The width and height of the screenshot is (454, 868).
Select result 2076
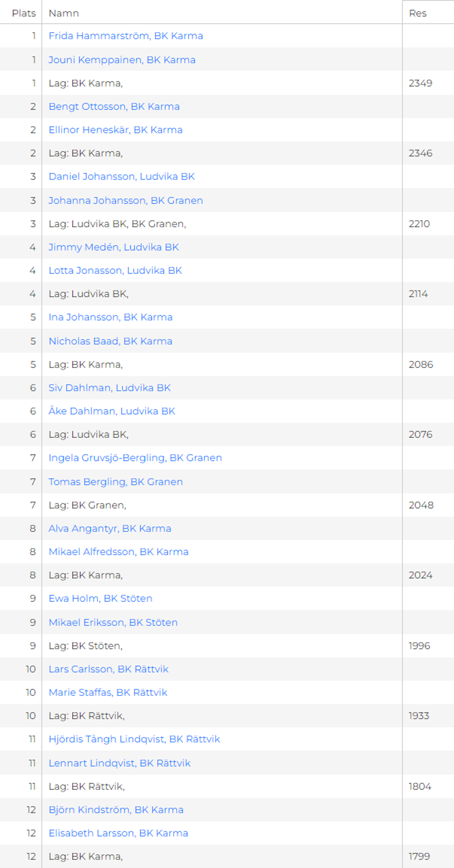420,434
